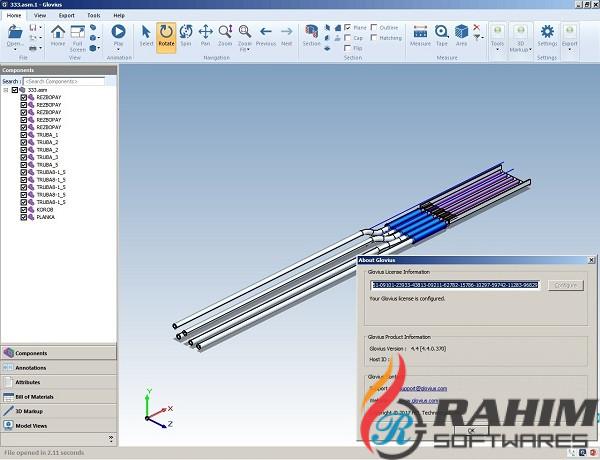Uncheck visibility of 333.asm root

point(15,90)
